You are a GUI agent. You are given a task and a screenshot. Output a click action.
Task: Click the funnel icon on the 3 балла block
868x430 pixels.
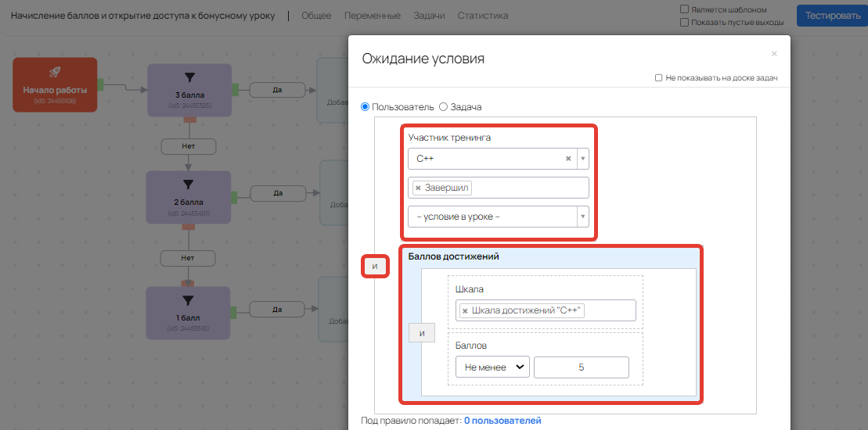(189, 77)
